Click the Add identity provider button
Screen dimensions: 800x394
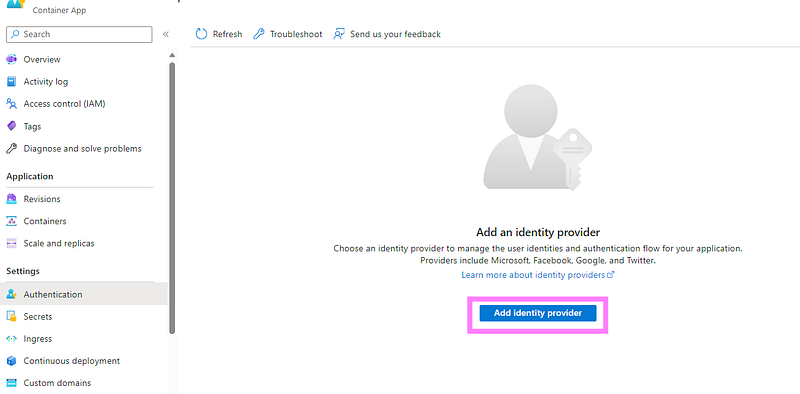tap(538, 313)
